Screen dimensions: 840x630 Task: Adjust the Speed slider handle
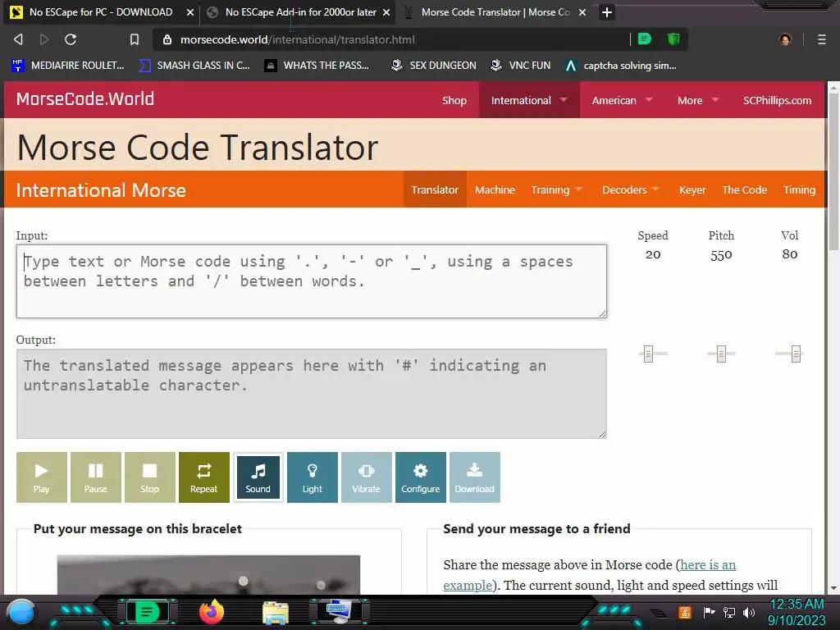(x=648, y=354)
